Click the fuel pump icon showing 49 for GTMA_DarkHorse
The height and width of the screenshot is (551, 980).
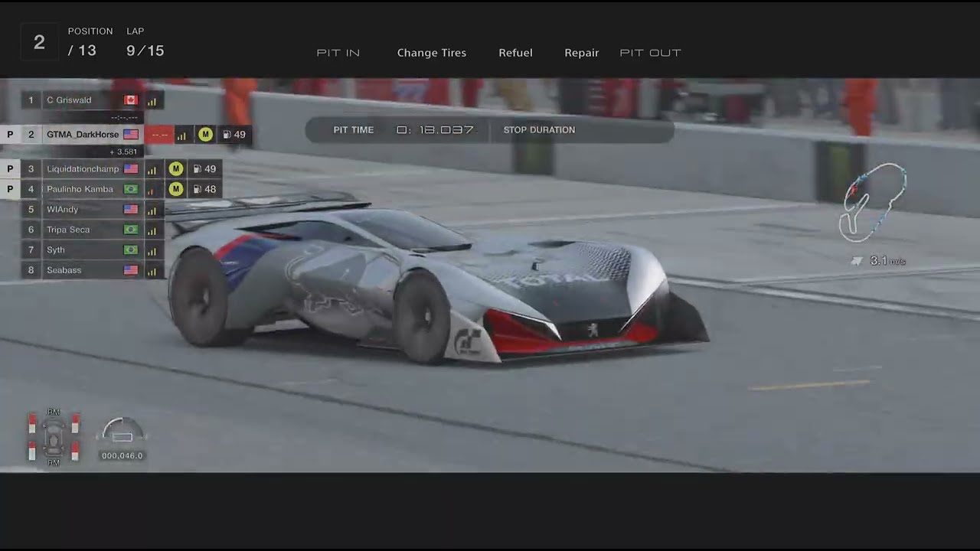pos(227,135)
